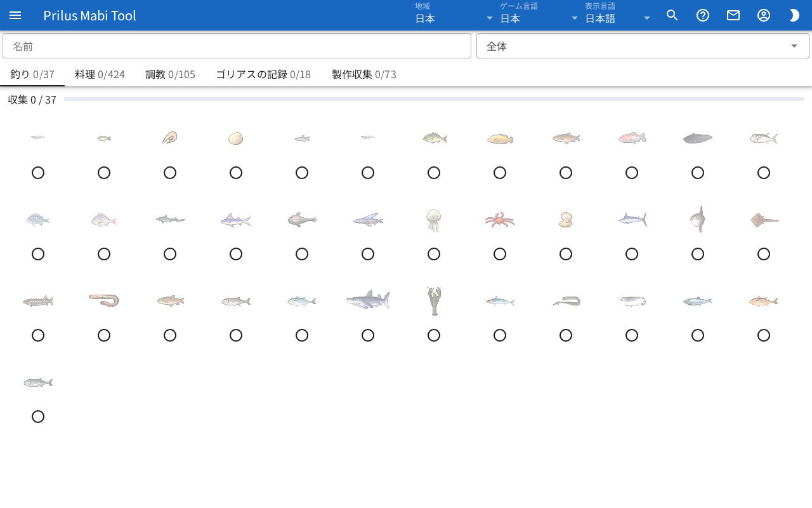Image resolution: width=812 pixels, height=508 pixels.
Task: Switch to the 料理 tab
Action: (100, 74)
